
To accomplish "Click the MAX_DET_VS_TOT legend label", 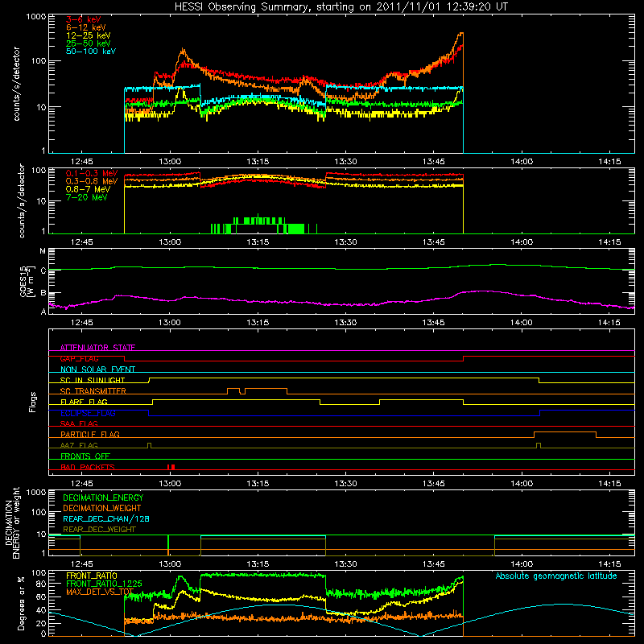I will click(100, 592).
